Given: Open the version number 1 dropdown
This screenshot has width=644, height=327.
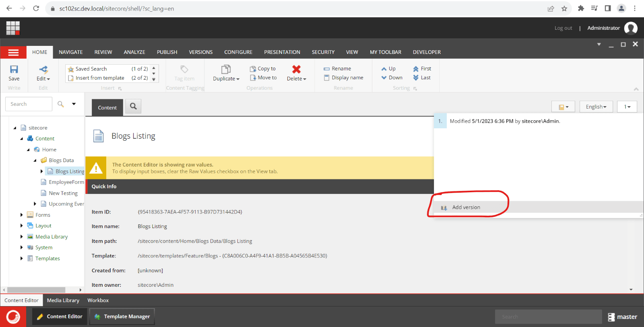Looking at the screenshot, I should click(627, 107).
